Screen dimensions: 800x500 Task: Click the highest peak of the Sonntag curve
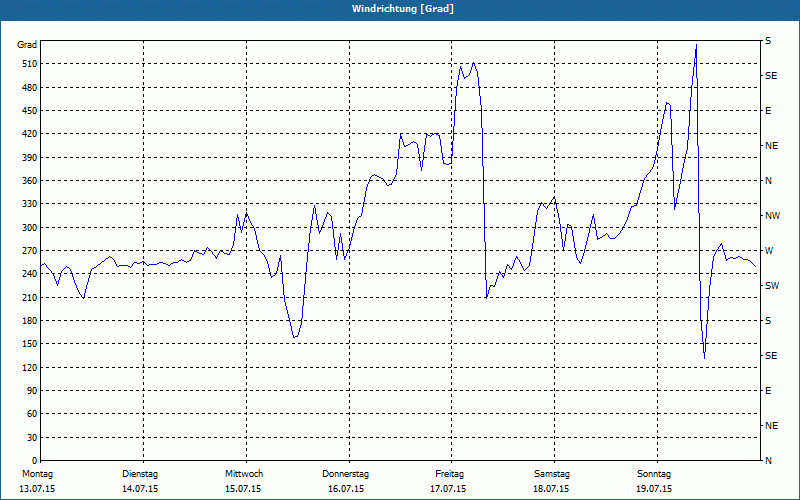click(696, 45)
